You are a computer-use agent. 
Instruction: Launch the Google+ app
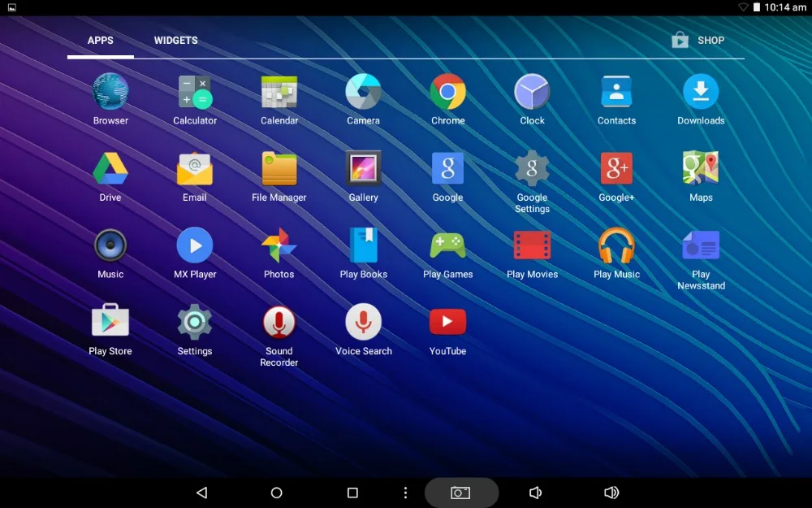616,168
